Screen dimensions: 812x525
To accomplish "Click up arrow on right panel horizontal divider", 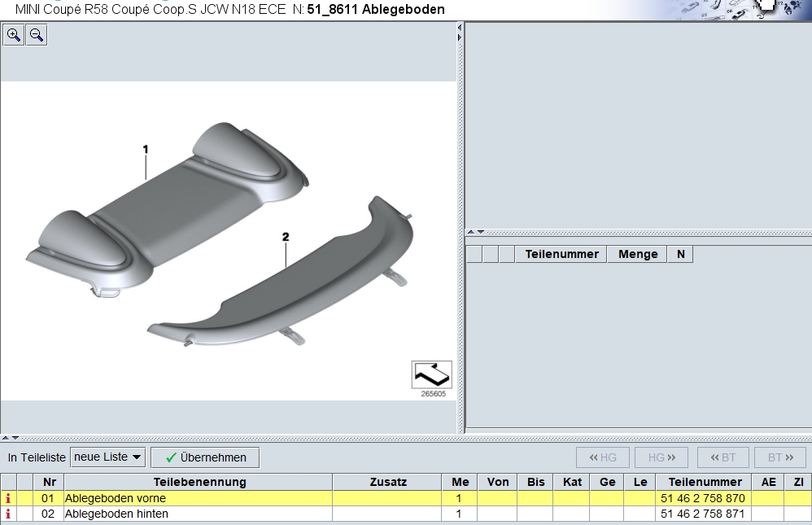I will (x=470, y=232).
